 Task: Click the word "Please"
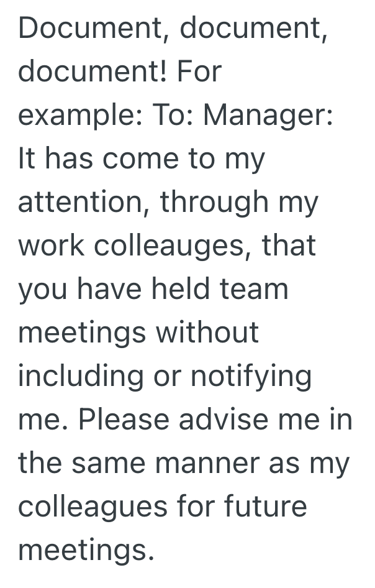(x=125, y=420)
